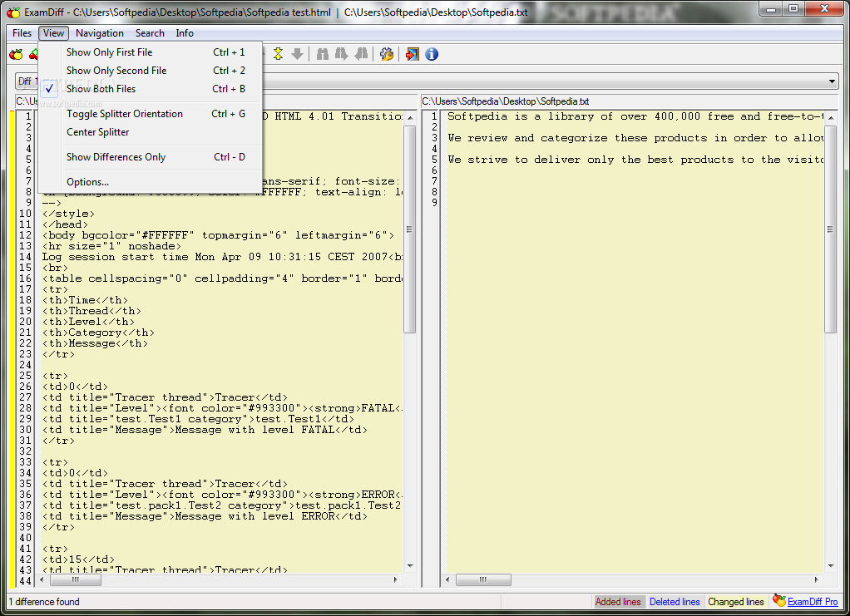Open Options... from View menu
Viewport: 850px width, 616px height.
pos(150,182)
